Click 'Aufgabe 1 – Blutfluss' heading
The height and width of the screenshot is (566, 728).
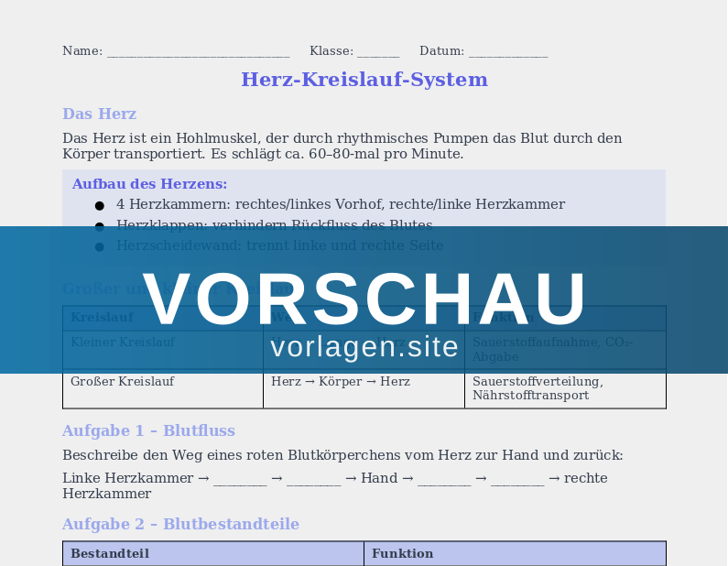click(148, 430)
